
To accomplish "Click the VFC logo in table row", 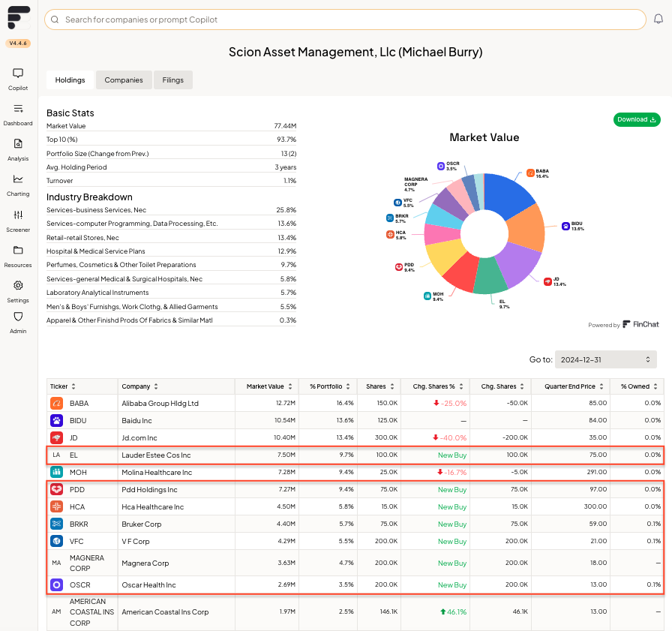I will click(x=56, y=541).
